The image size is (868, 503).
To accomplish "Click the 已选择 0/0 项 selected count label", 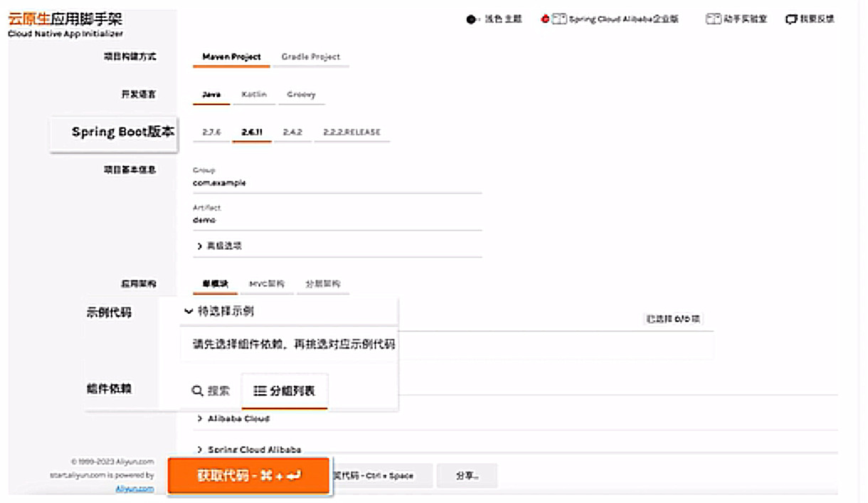I will tap(673, 319).
